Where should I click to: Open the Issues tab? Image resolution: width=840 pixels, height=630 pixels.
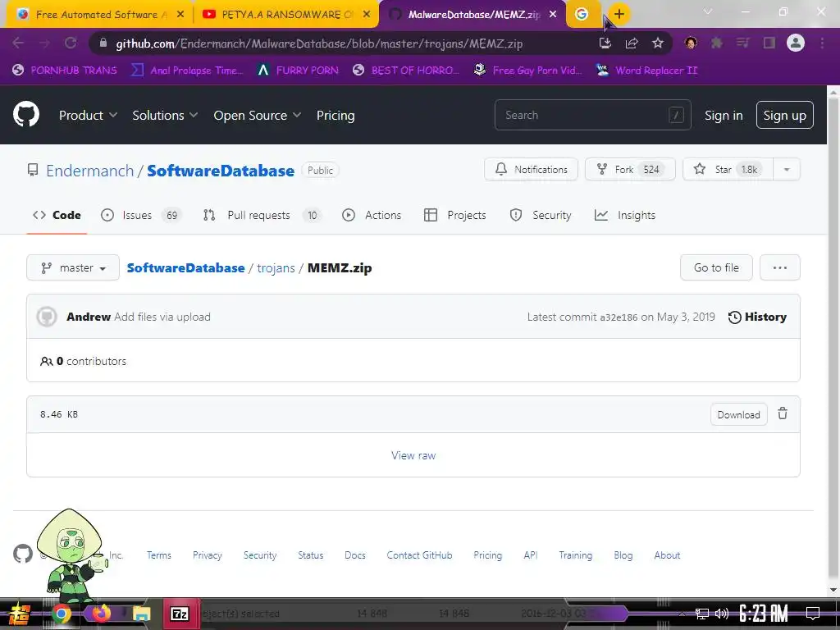click(141, 215)
